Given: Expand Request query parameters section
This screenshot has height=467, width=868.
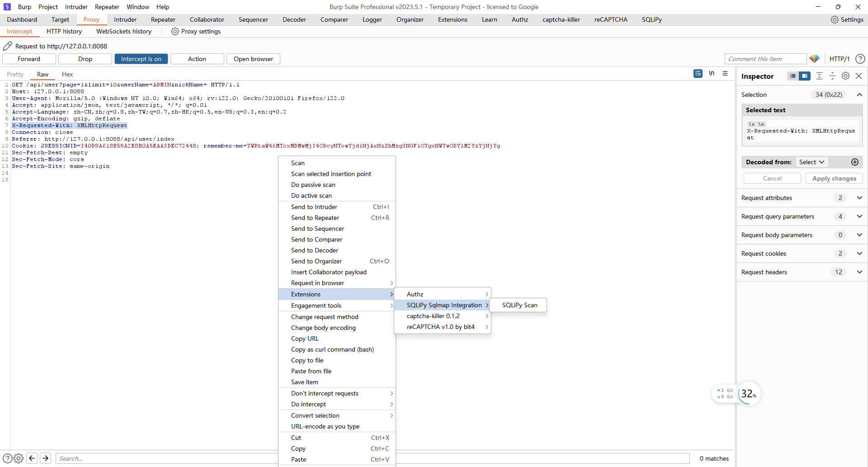Looking at the screenshot, I should coord(859,216).
